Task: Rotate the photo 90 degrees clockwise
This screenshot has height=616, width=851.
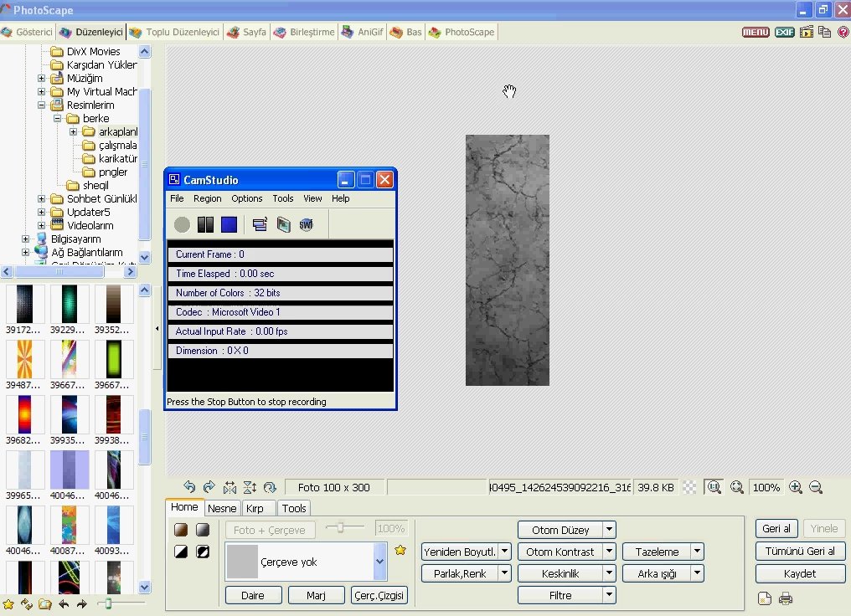Action: tap(209, 487)
